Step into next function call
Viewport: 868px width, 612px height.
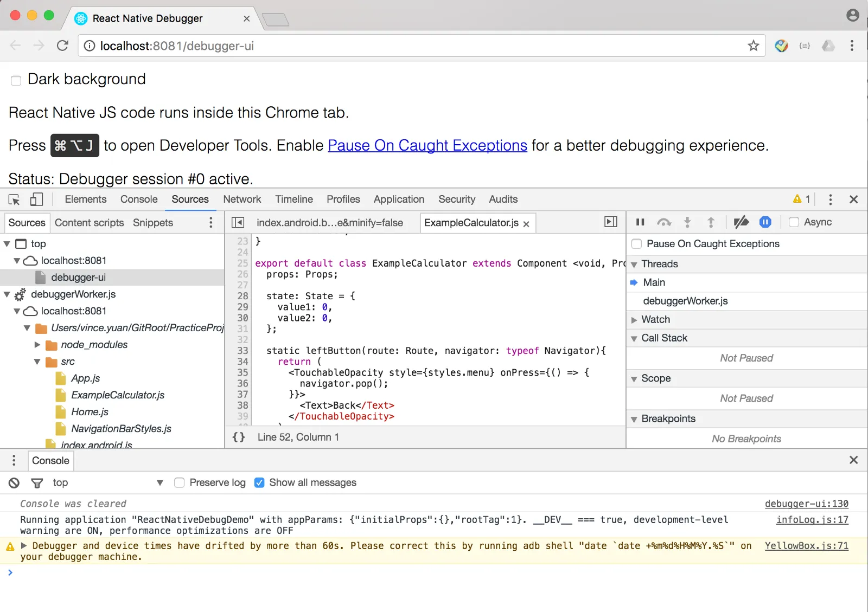(687, 222)
